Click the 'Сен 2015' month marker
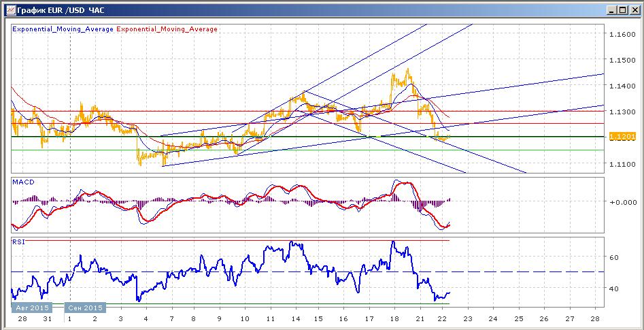 (x=86, y=308)
